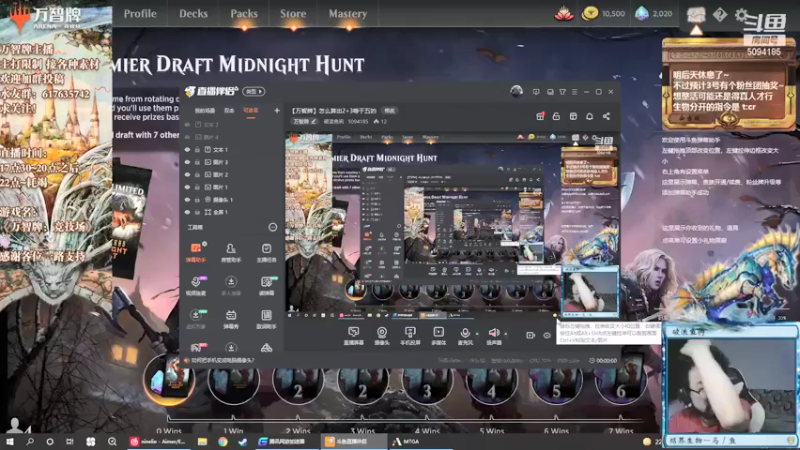Expand the microphone options arrow
The width and height of the screenshot is (800, 450).
click(x=477, y=334)
